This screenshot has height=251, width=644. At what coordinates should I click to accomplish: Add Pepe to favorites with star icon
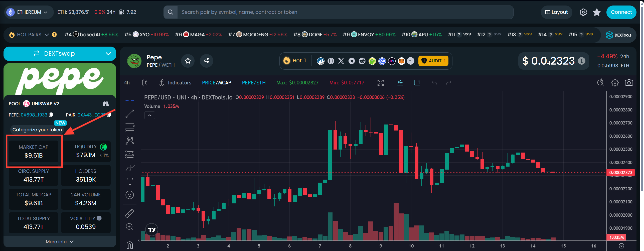point(188,61)
